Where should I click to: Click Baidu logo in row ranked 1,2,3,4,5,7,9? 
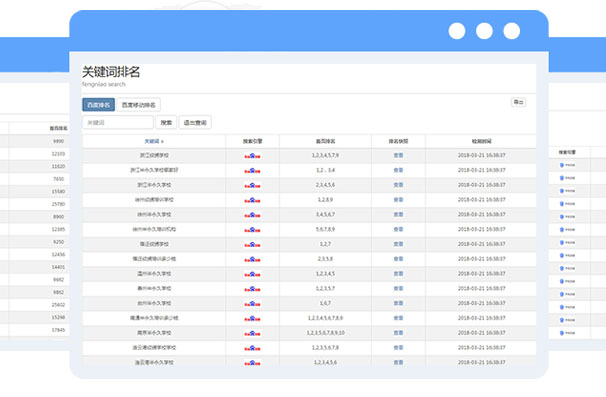point(252,156)
